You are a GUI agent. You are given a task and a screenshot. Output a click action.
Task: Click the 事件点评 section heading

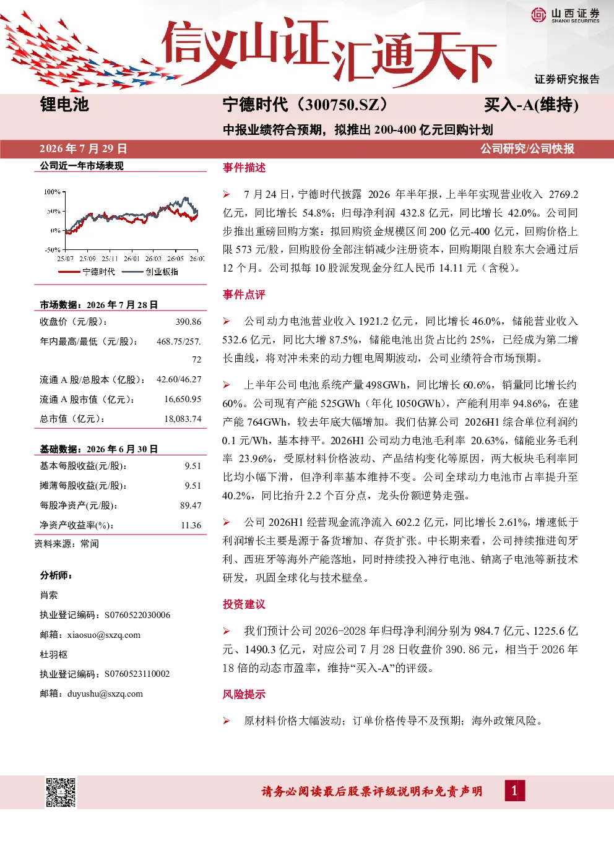pos(244,294)
